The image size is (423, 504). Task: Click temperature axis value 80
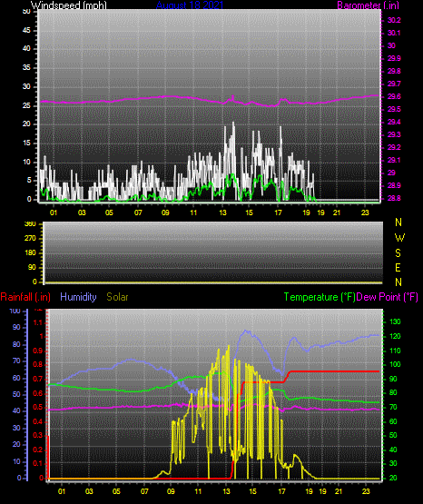pyautogui.click(x=393, y=393)
